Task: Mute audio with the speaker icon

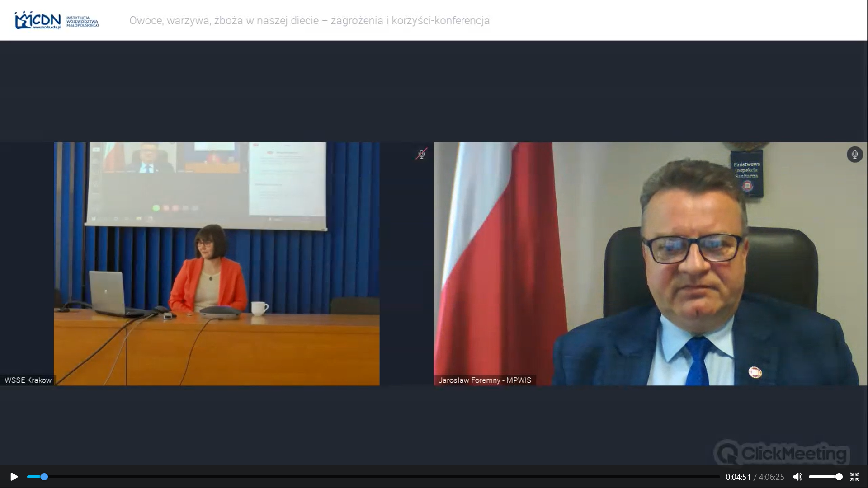Action: pyautogui.click(x=798, y=477)
